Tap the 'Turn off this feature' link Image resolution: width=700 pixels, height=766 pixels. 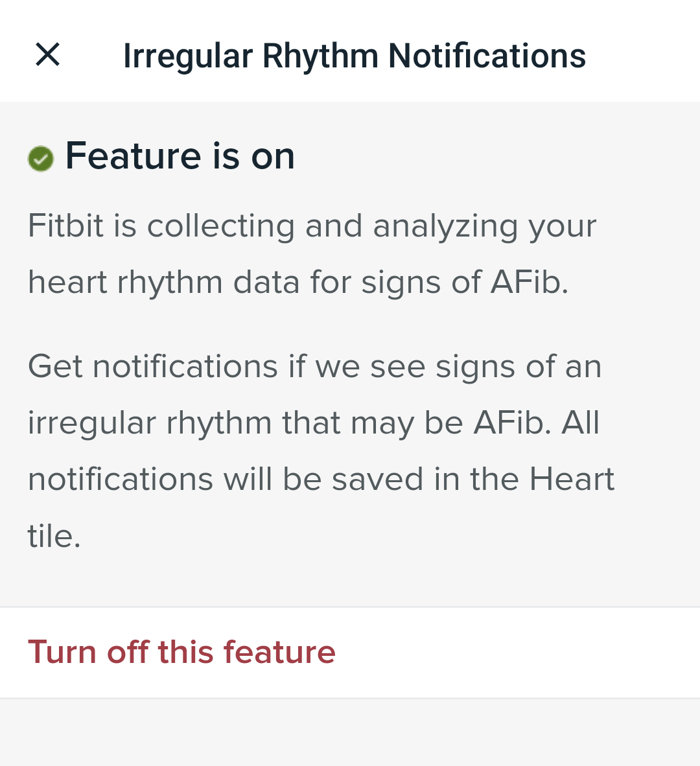[x=181, y=652]
